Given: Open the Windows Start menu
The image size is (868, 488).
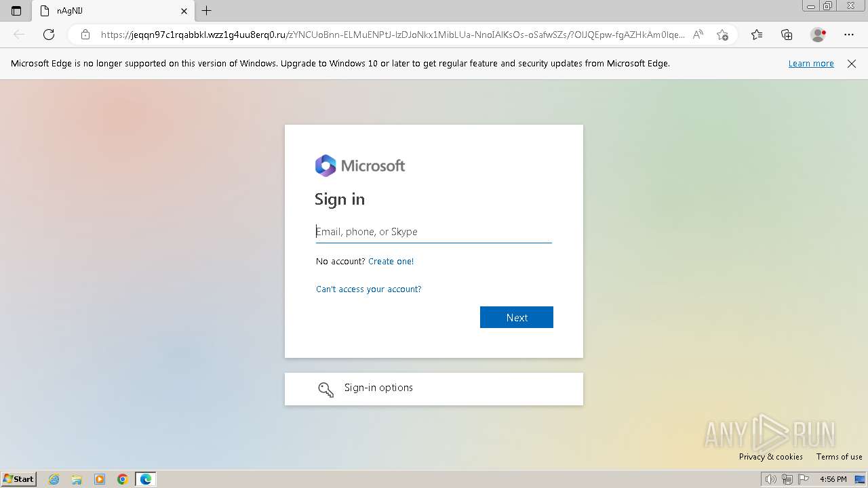Looking at the screenshot, I should point(19,479).
